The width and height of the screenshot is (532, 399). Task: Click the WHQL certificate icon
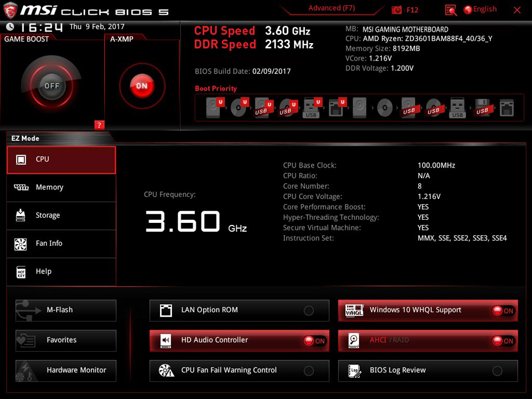(x=354, y=311)
